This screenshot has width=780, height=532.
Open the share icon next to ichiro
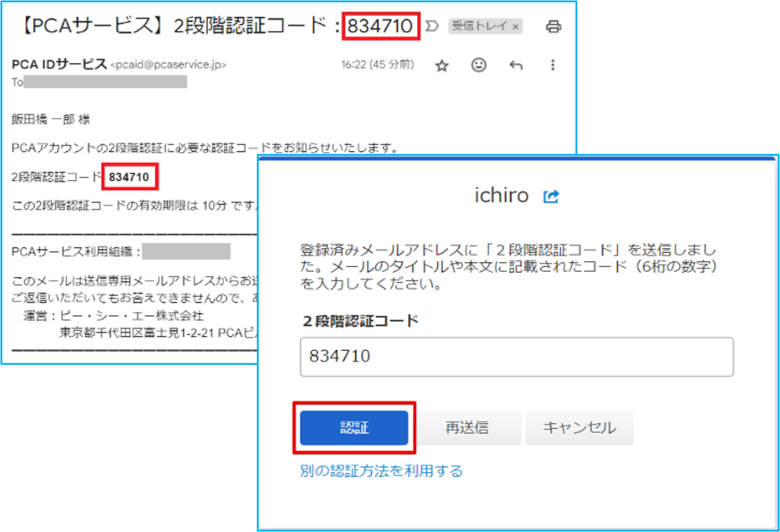pos(551,196)
